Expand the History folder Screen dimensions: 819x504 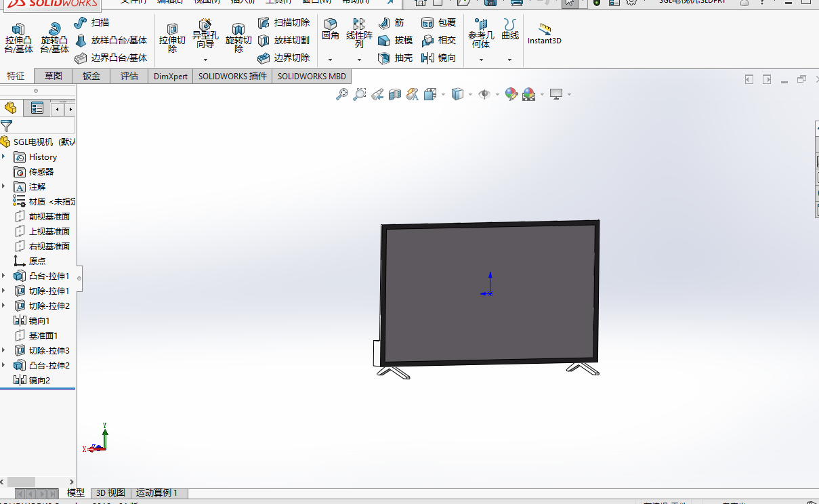coord(3,156)
